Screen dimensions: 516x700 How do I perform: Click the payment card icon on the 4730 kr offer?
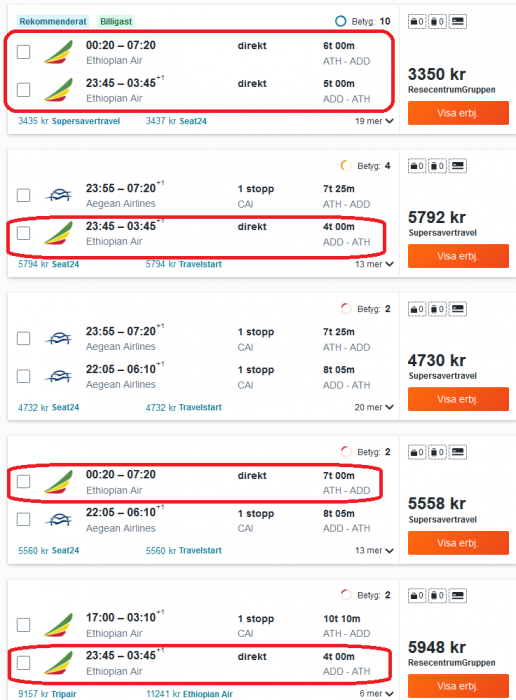tap(458, 309)
